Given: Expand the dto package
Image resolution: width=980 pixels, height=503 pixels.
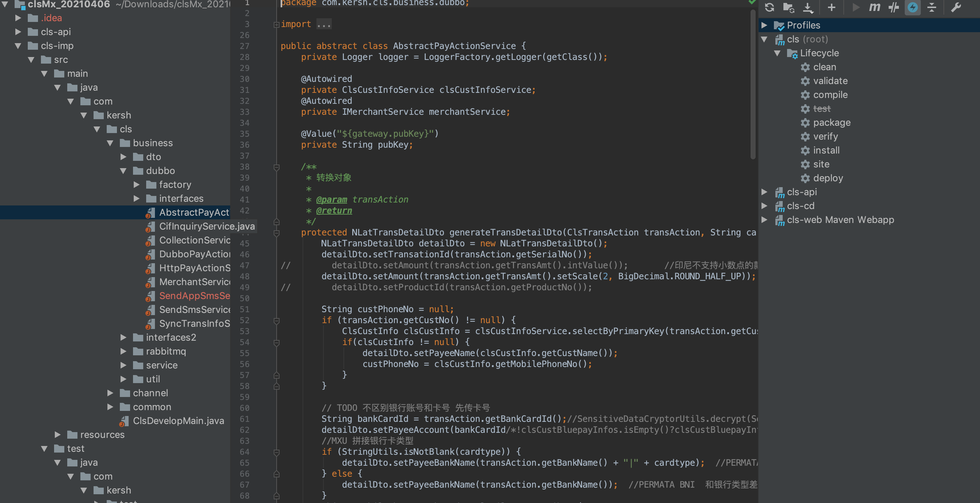Looking at the screenshot, I should point(123,157).
